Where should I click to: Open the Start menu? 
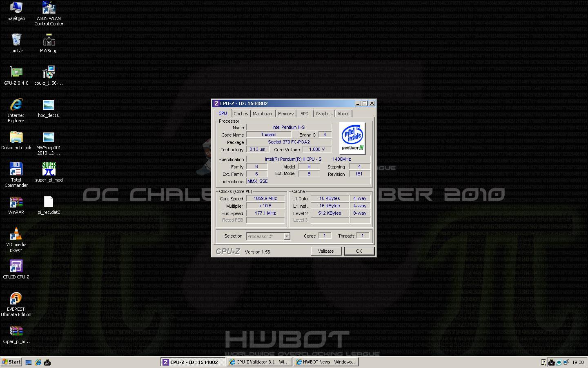(x=11, y=362)
